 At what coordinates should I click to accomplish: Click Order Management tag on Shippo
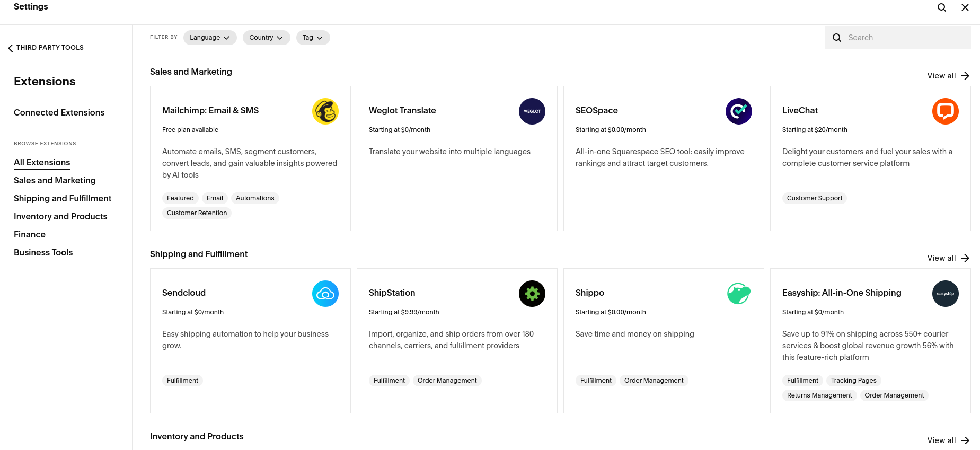click(654, 381)
